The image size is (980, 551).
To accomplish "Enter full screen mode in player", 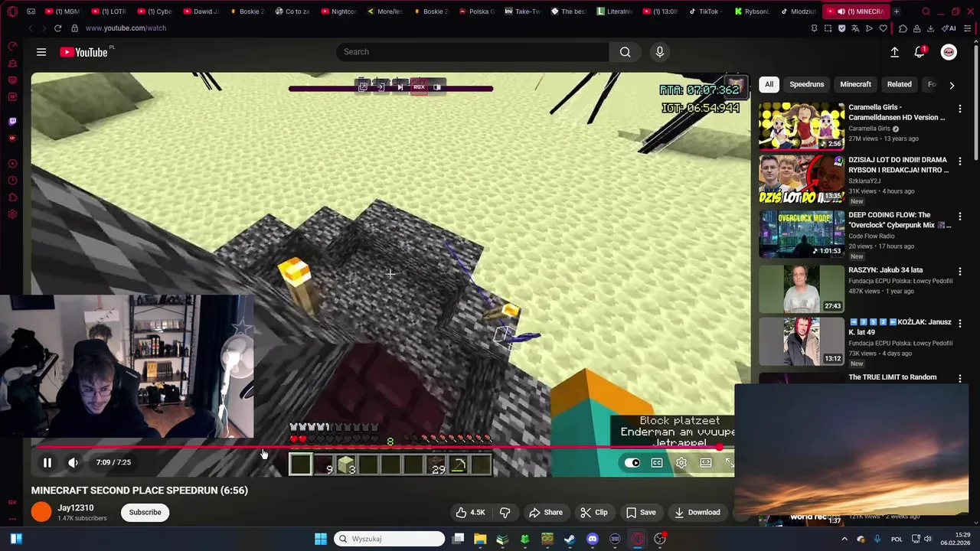I will (729, 462).
